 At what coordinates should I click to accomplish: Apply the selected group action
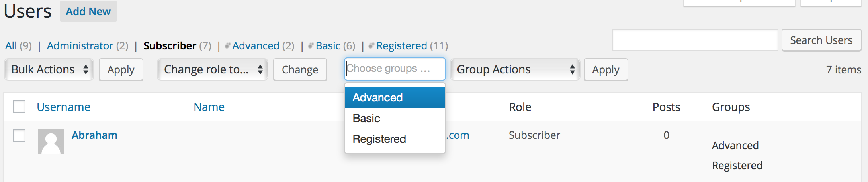tap(606, 70)
